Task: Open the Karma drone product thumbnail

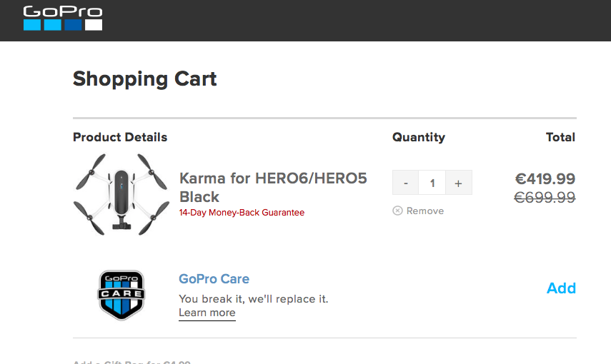Action: [x=121, y=194]
